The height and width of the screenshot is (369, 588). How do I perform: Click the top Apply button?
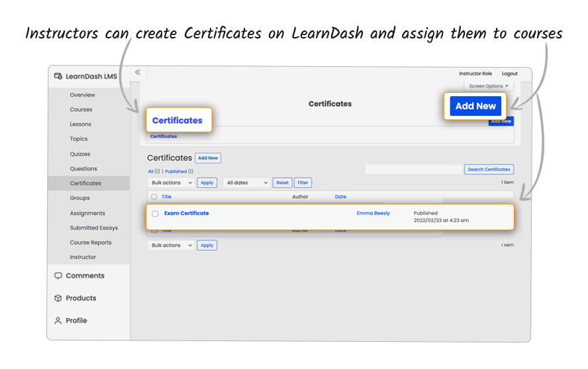[x=207, y=183]
